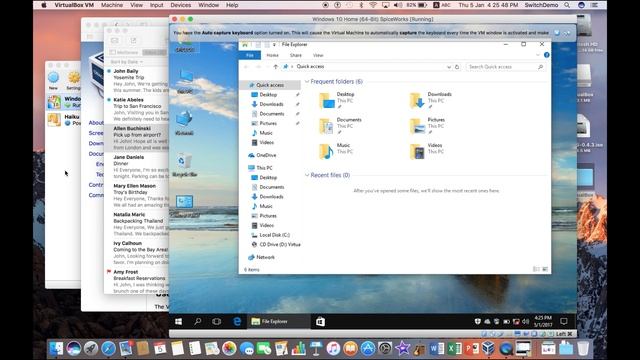This screenshot has width=640, height=360.
Task: Click the Windows Defender shield tray icon
Action: tap(477, 322)
